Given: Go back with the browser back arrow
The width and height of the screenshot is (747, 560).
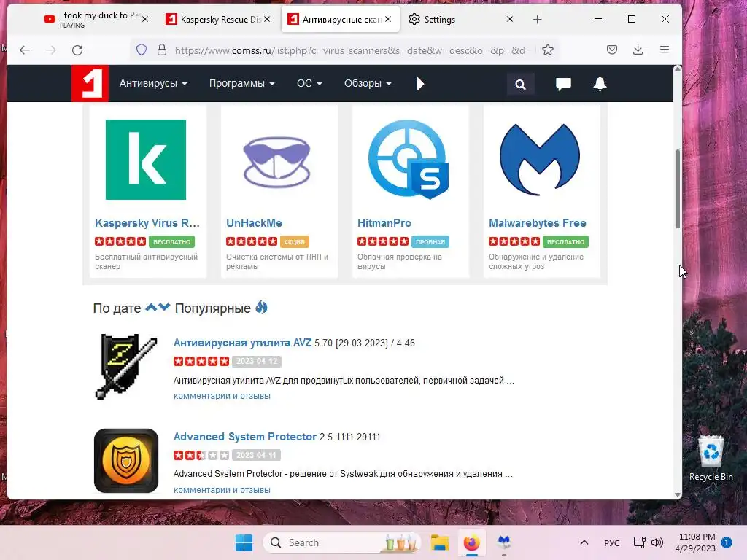Looking at the screenshot, I should tap(25, 50).
